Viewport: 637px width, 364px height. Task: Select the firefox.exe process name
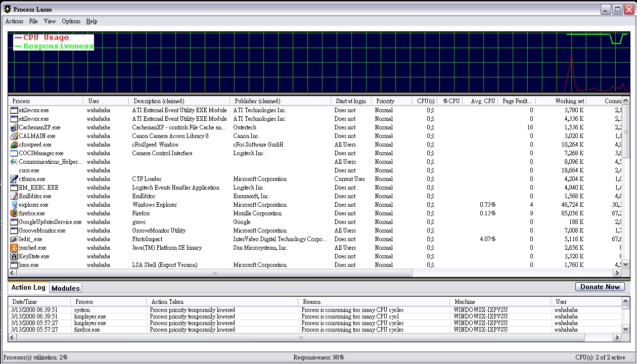pyautogui.click(x=32, y=213)
